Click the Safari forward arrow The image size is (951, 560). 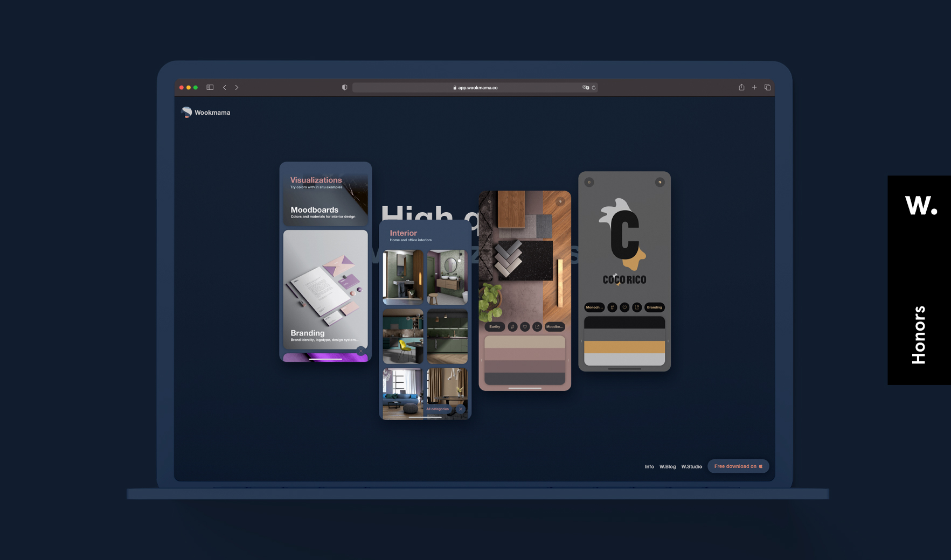[x=237, y=87]
